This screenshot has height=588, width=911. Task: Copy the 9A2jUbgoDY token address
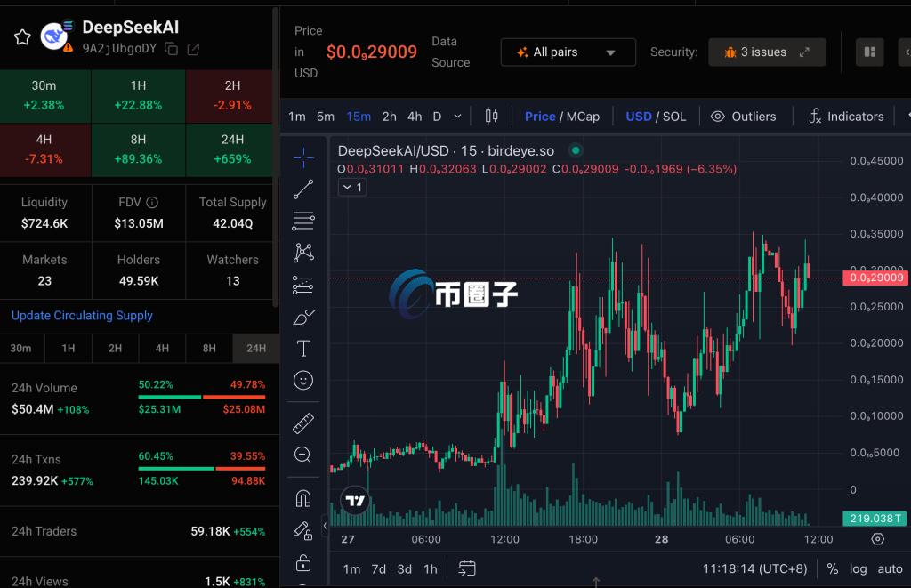pyautogui.click(x=172, y=49)
